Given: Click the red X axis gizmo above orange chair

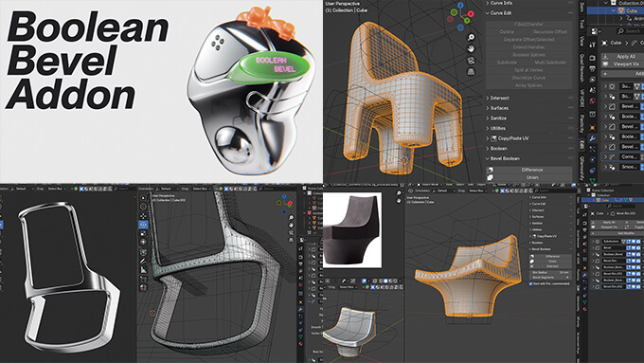Looking at the screenshot, I should 471,14.
